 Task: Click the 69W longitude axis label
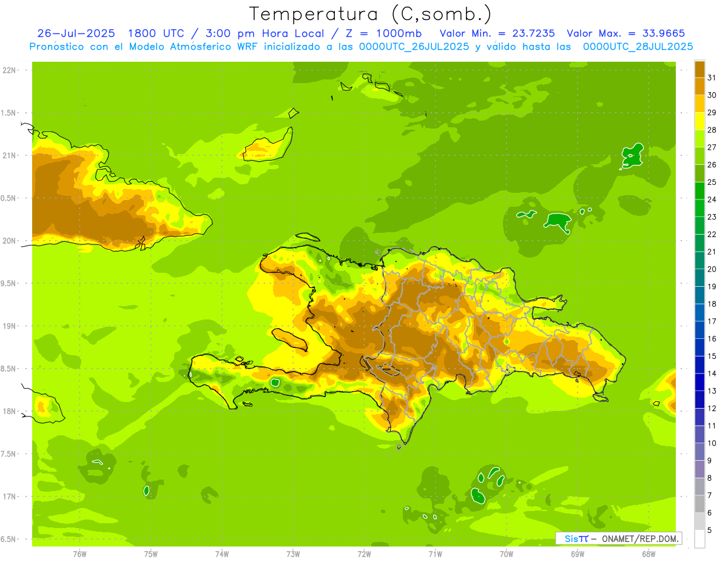coord(578,554)
